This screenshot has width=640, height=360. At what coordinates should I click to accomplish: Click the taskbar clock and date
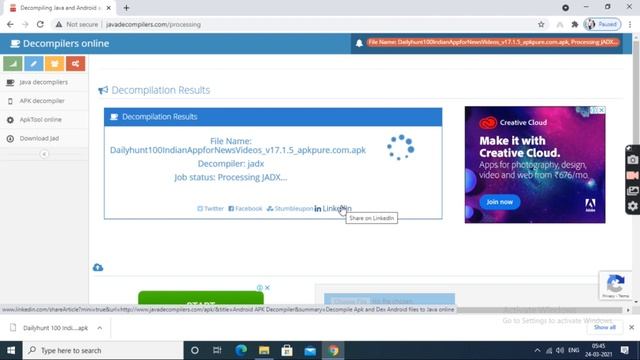click(598, 350)
